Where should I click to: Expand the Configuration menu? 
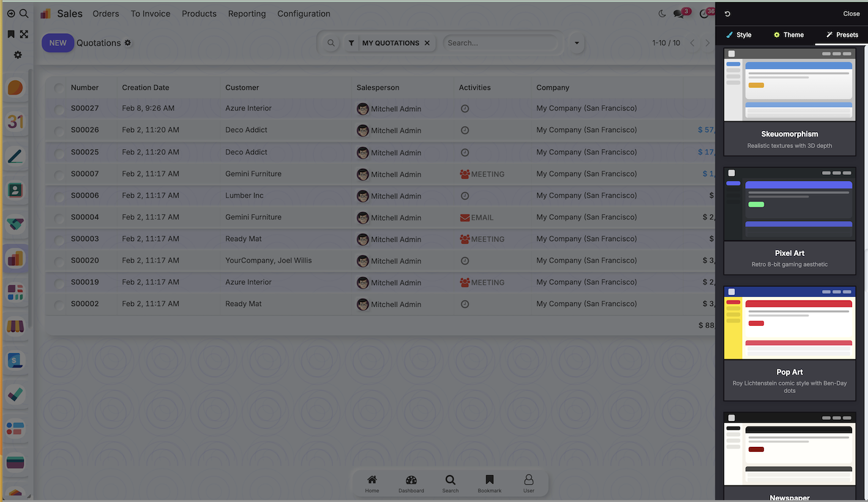(304, 13)
